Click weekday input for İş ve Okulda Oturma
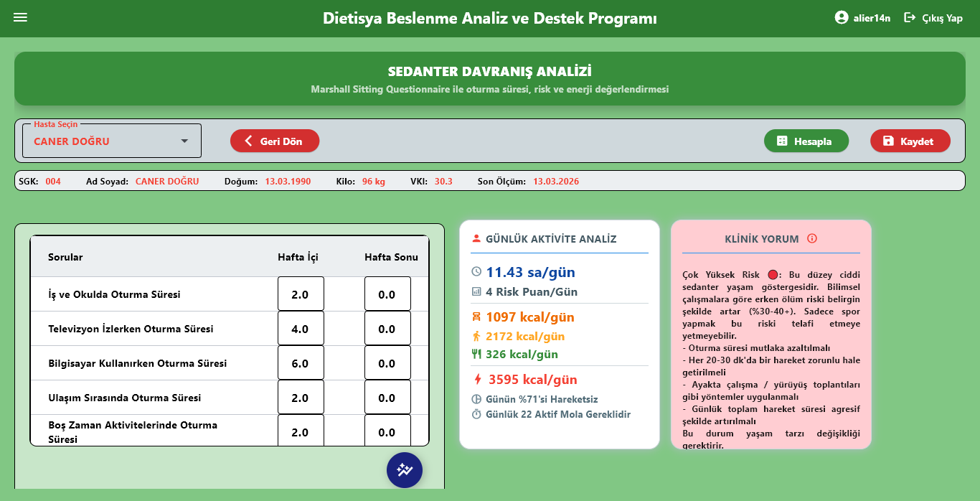Screen dimensions: 980x501 (301, 294)
